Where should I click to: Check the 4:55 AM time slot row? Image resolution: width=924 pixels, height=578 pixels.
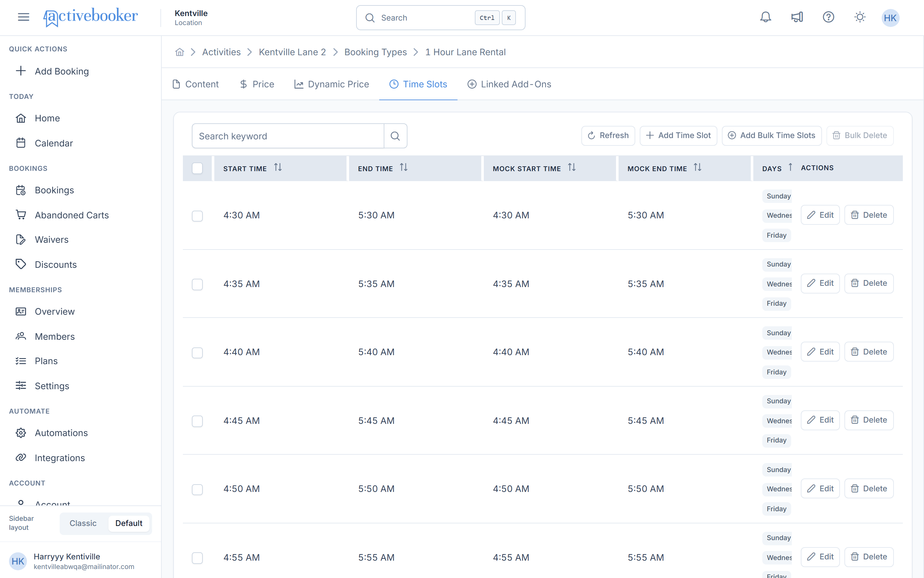point(197,558)
